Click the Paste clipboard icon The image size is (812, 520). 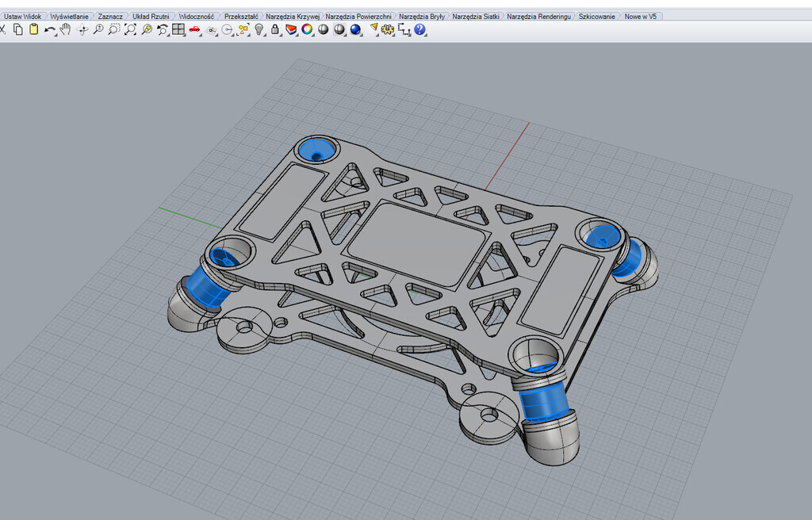point(33,29)
